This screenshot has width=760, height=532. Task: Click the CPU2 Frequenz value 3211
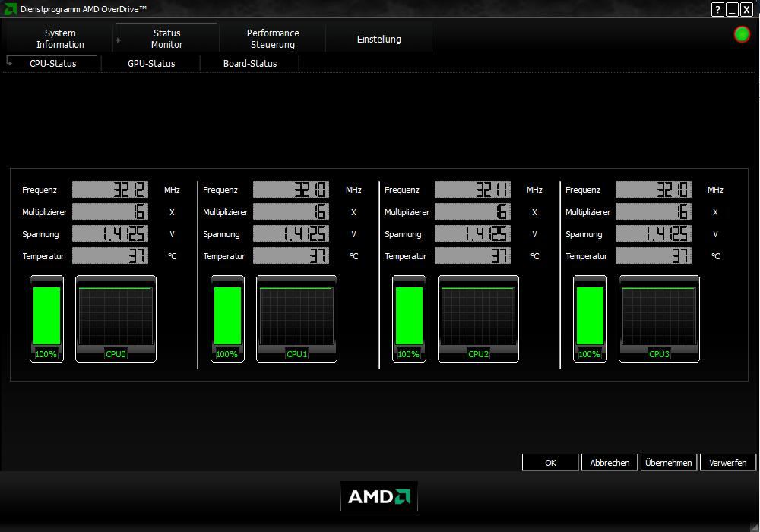[x=473, y=190]
